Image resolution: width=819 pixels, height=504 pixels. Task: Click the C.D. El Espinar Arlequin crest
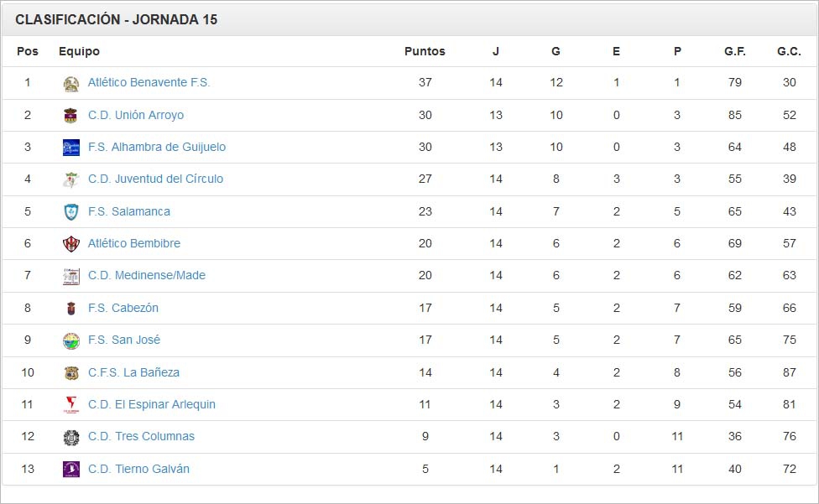[x=71, y=404]
